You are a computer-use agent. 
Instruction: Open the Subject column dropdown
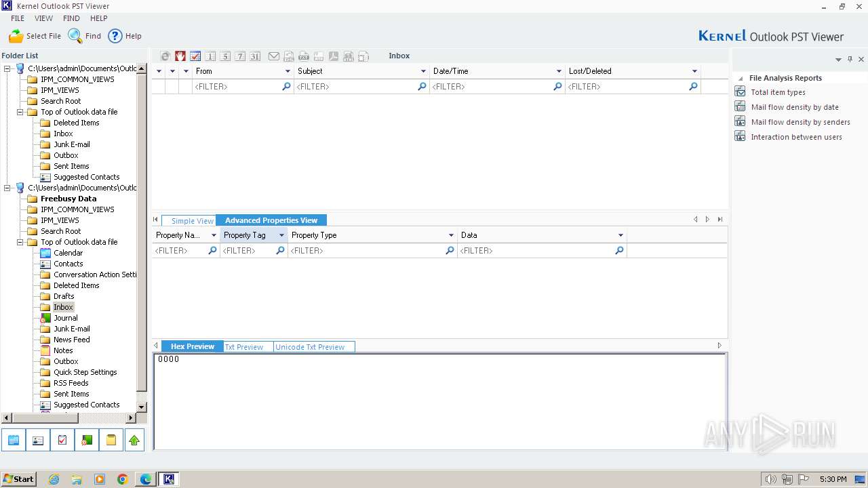423,71
